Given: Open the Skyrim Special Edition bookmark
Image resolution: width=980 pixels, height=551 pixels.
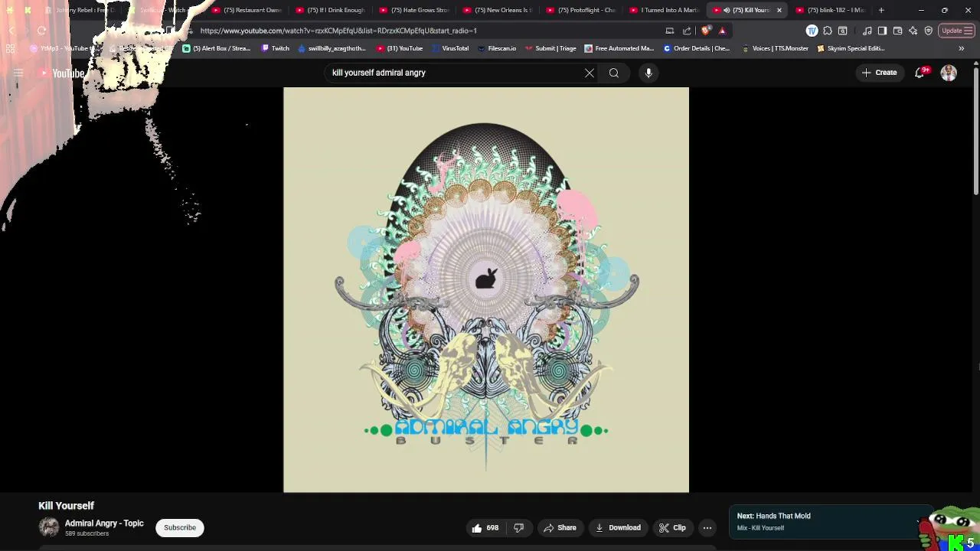Looking at the screenshot, I should 851,48.
